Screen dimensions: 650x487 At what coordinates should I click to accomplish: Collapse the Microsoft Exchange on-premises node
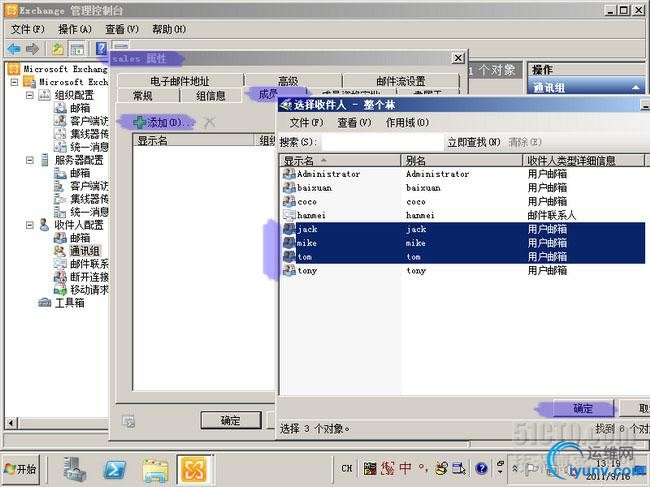click(14, 82)
